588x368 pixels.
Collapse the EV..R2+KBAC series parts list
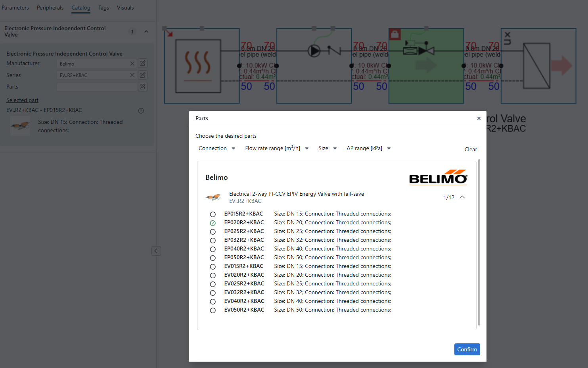pos(462,197)
